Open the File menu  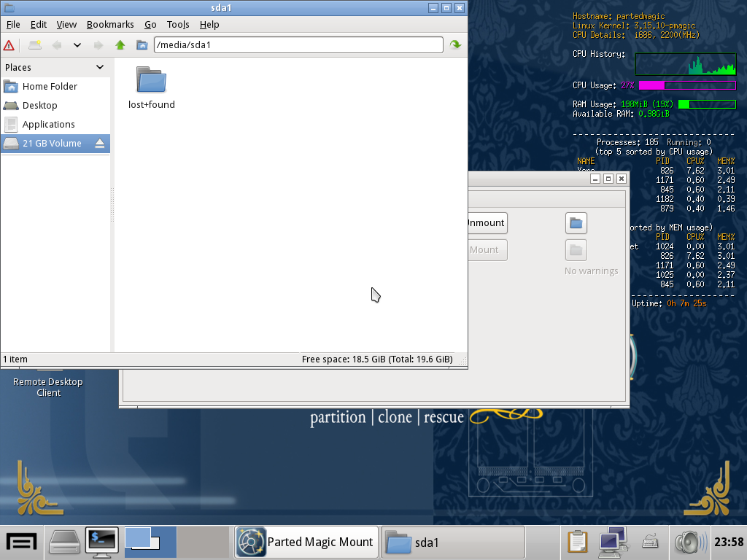click(x=13, y=24)
